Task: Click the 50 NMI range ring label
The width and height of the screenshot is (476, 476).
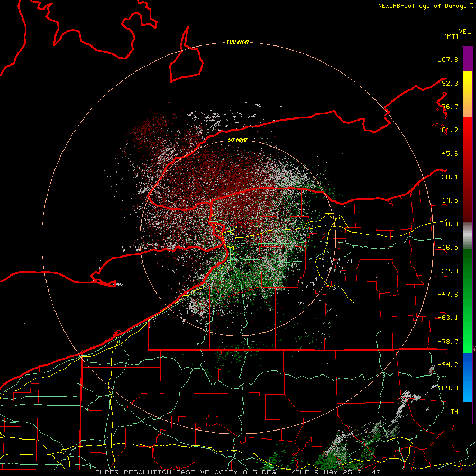Action: (237, 140)
